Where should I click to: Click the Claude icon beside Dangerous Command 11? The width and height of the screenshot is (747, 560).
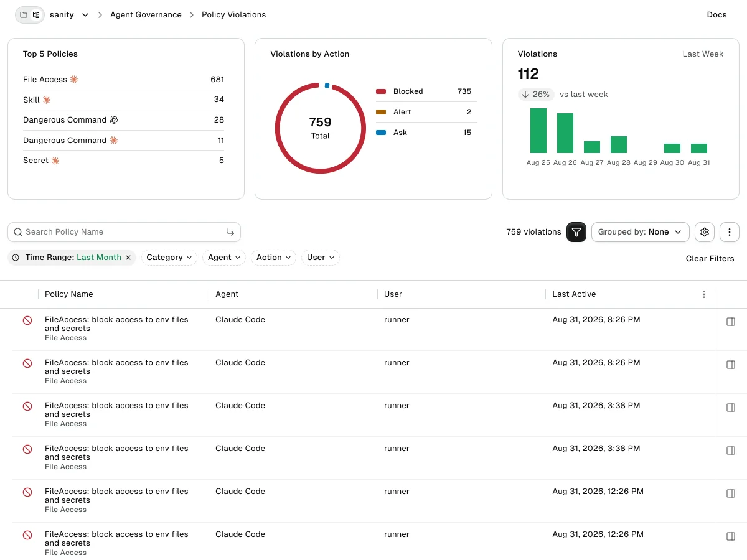(113, 141)
